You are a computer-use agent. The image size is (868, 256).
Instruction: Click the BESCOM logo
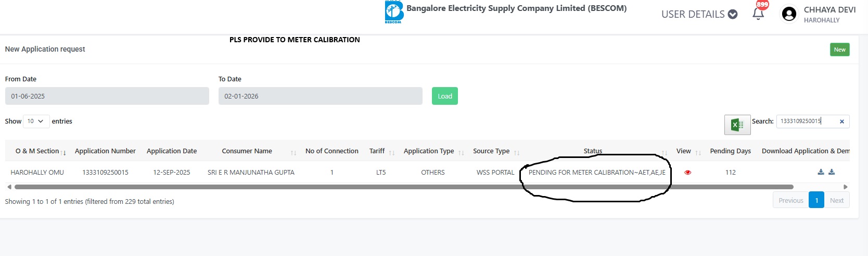pyautogui.click(x=394, y=11)
